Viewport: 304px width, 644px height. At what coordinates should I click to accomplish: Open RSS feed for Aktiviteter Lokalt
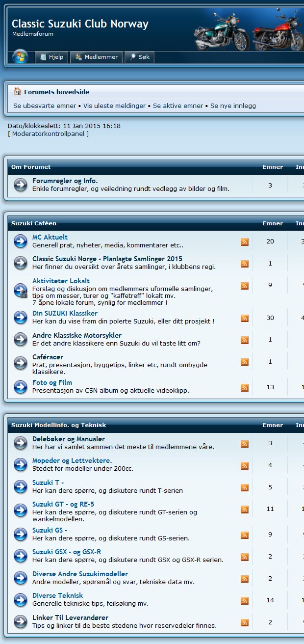244,286
